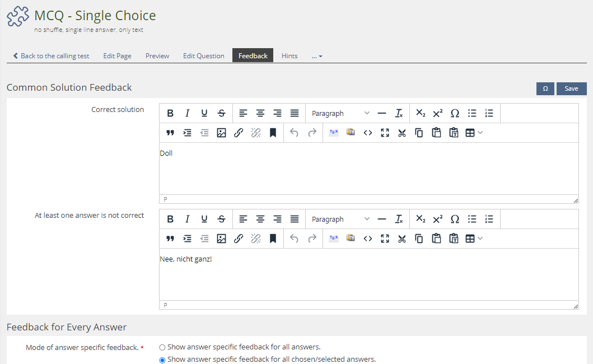
Task: Go back to the calling test
Action: (51, 56)
